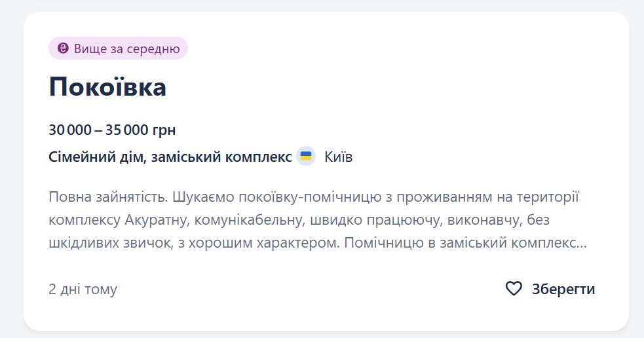Click the Київ city label
This screenshot has height=338, width=644.
tap(338, 157)
